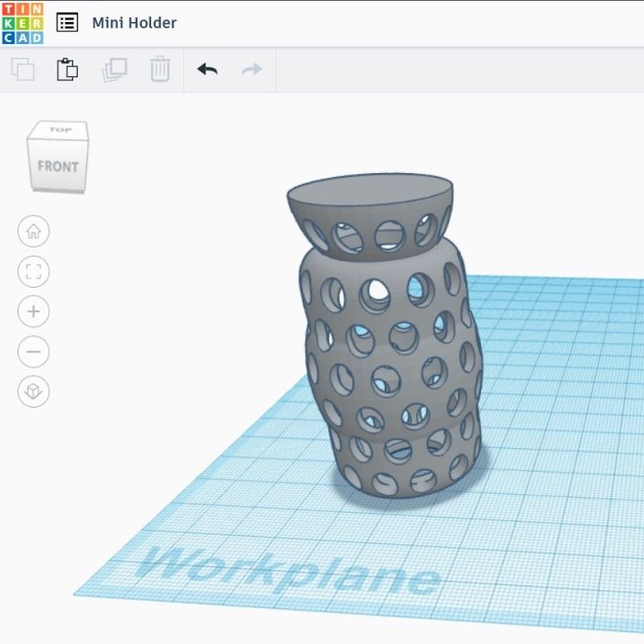Image resolution: width=644 pixels, height=644 pixels.
Task: Select the FRONT face of view cube
Action: 58,167
